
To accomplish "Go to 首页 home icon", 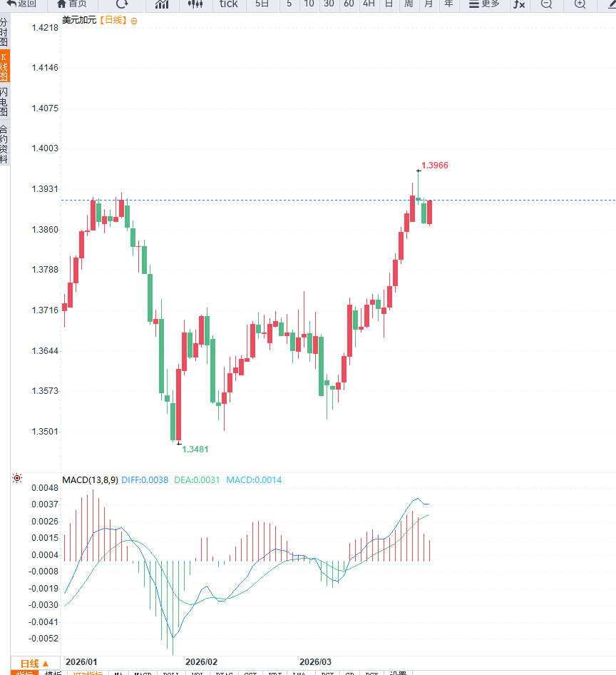I will [72, 4].
